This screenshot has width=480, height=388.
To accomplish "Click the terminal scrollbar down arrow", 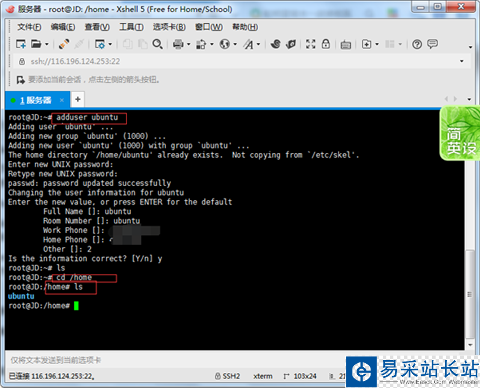I will tap(470, 345).
